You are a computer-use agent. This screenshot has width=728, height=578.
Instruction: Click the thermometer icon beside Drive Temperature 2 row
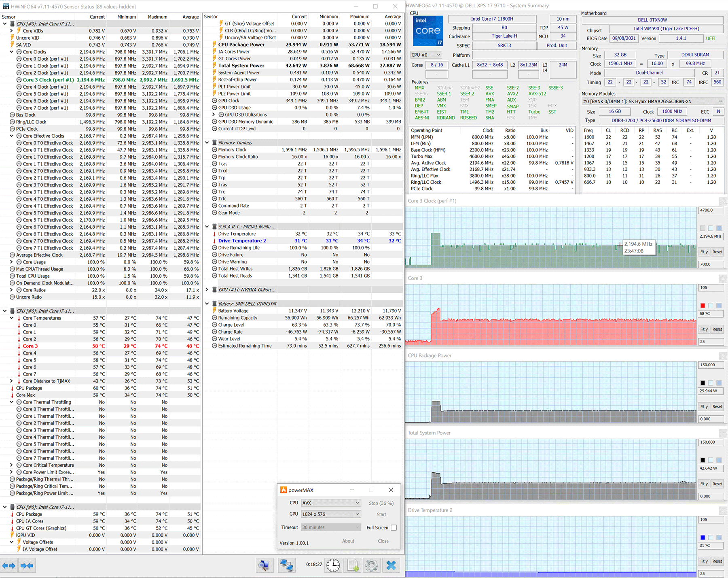coord(214,241)
